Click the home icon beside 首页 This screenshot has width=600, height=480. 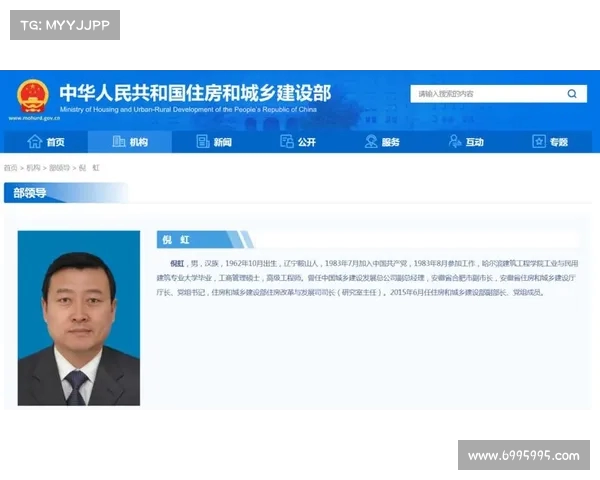[34, 142]
